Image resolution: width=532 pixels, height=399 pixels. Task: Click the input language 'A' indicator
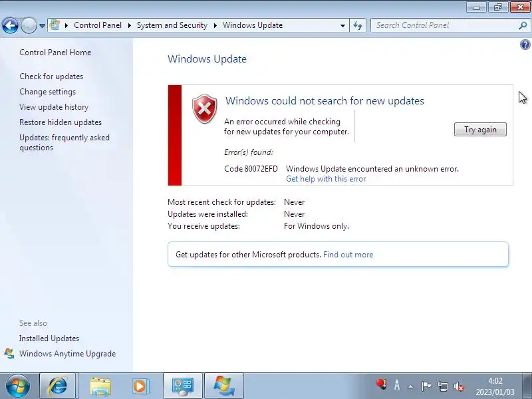396,386
